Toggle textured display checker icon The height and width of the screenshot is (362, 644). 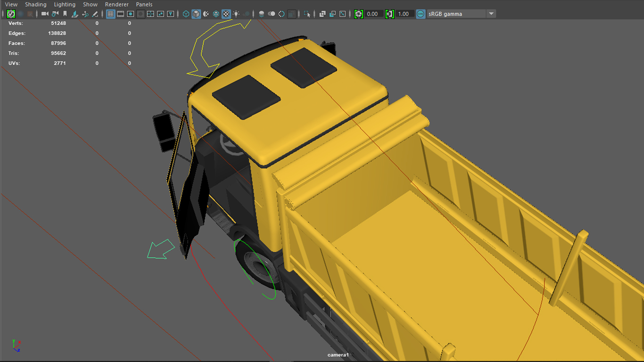pyautogui.click(x=226, y=14)
